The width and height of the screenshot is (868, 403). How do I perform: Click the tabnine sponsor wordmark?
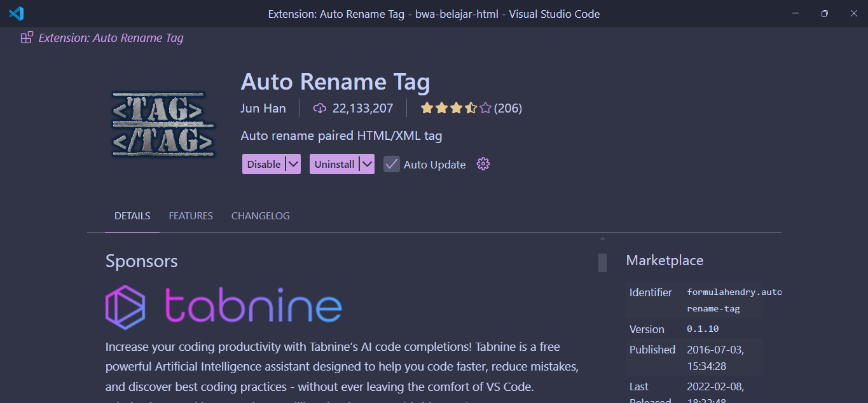click(x=253, y=305)
